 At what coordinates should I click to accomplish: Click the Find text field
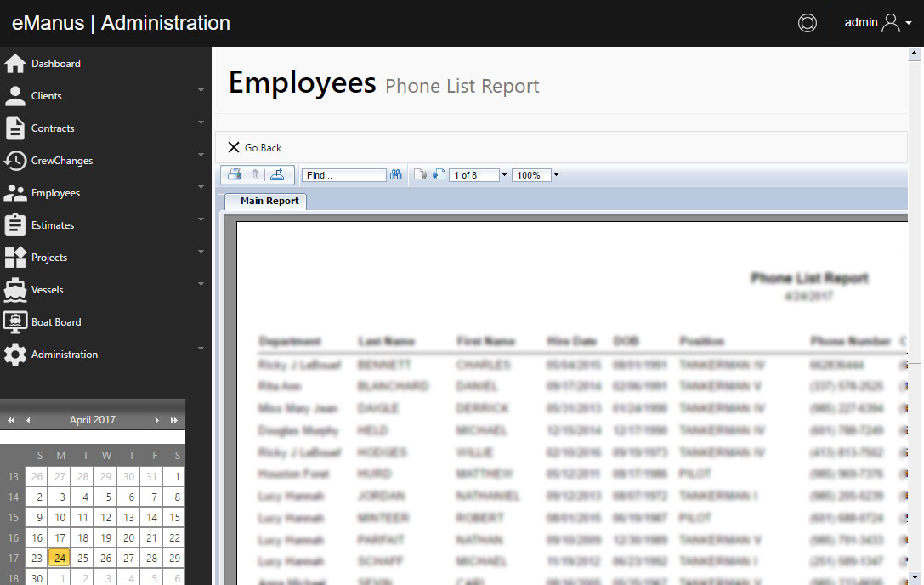tap(344, 175)
